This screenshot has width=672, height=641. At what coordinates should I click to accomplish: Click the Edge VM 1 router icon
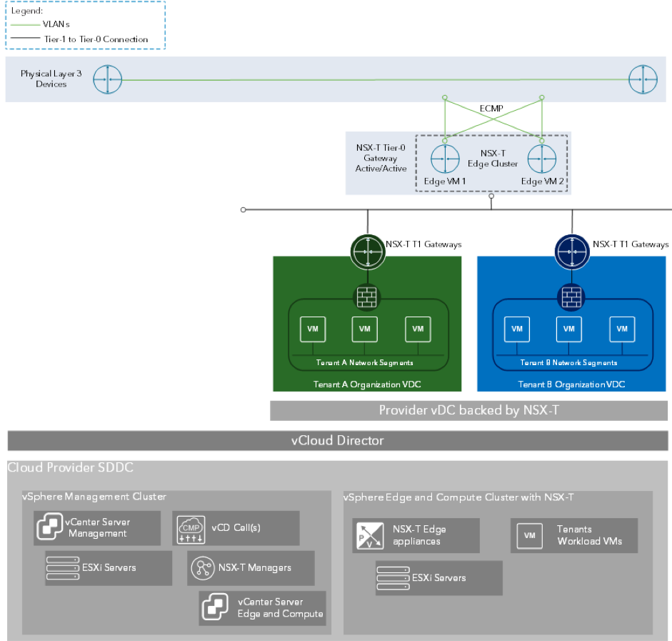point(446,158)
